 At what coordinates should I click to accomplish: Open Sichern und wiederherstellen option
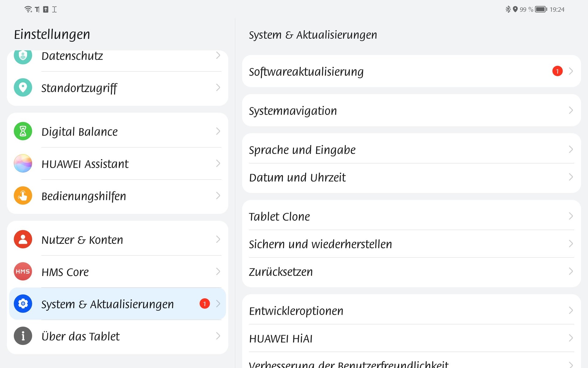click(411, 244)
